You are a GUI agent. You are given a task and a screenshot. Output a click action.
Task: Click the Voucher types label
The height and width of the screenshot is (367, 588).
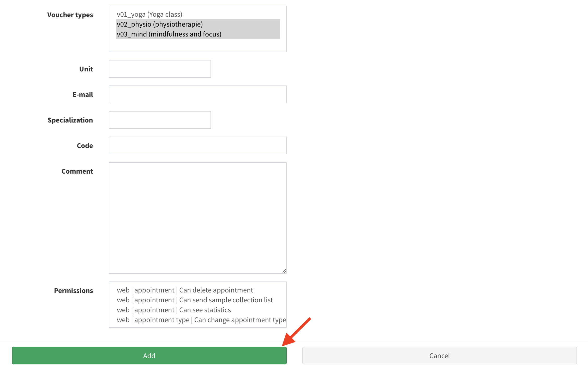[x=70, y=15]
